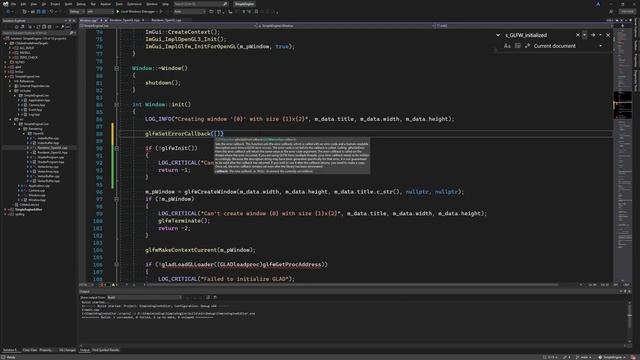Expand the ZERO_CHECK project node
The width and height of the screenshot is (640, 360).
click(10, 58)
